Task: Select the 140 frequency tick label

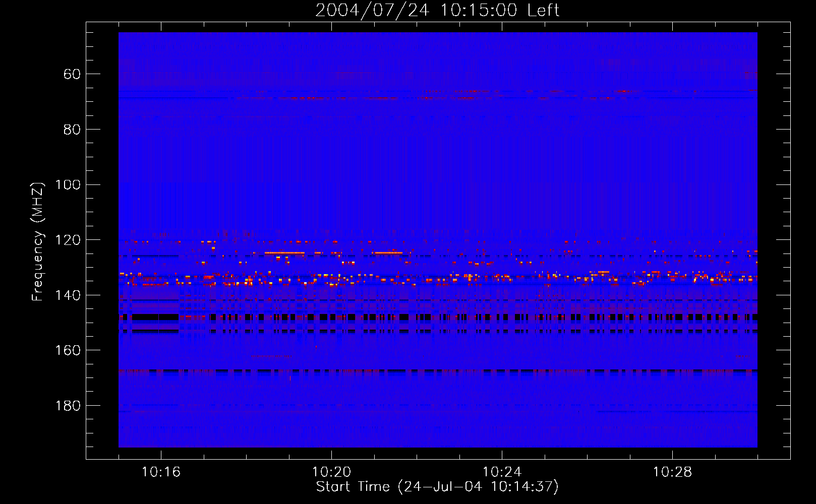Action: pos(68,295)
